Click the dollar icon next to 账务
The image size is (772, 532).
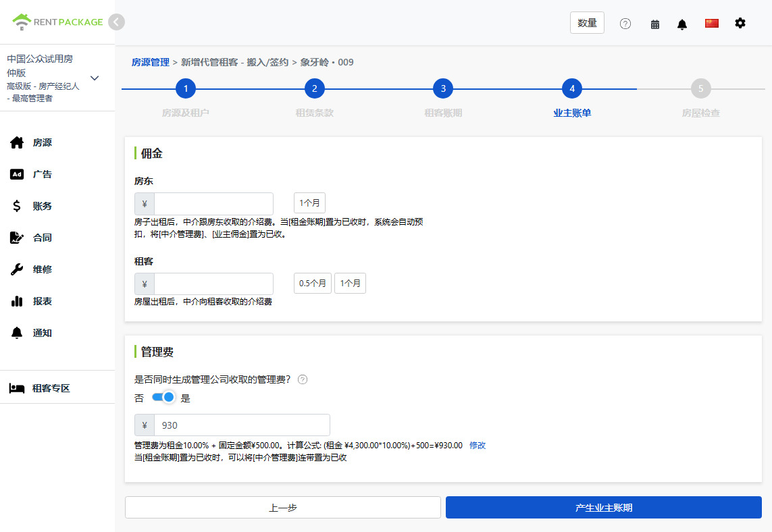17,206
